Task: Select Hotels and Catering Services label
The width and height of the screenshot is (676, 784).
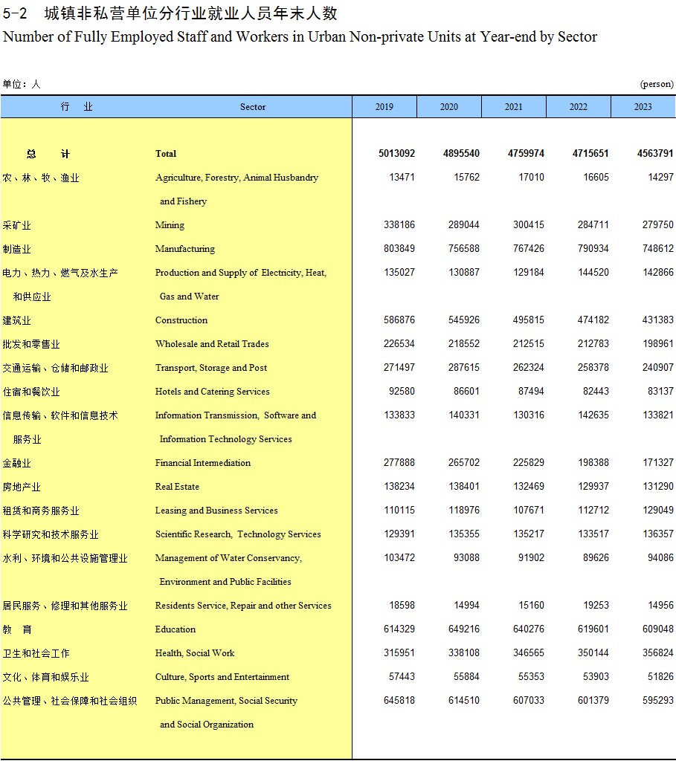Action: tap(212, 392)
